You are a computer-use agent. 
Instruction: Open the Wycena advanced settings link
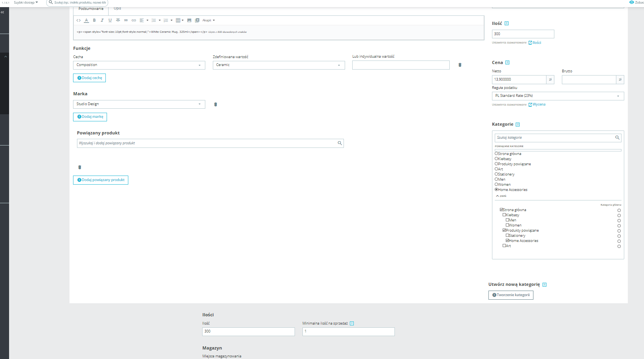537,105
